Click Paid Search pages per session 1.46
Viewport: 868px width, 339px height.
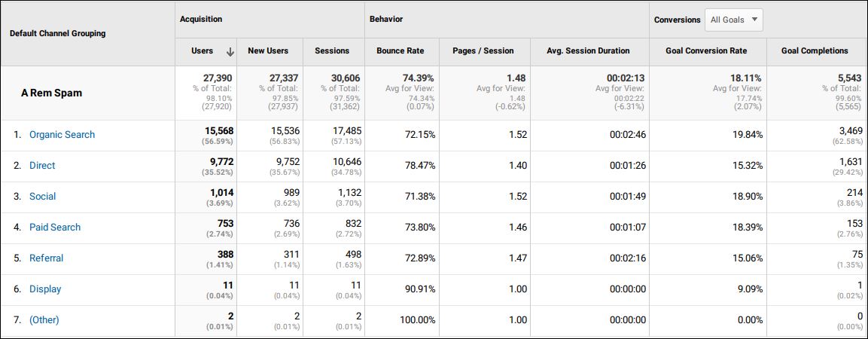(517, 227)
